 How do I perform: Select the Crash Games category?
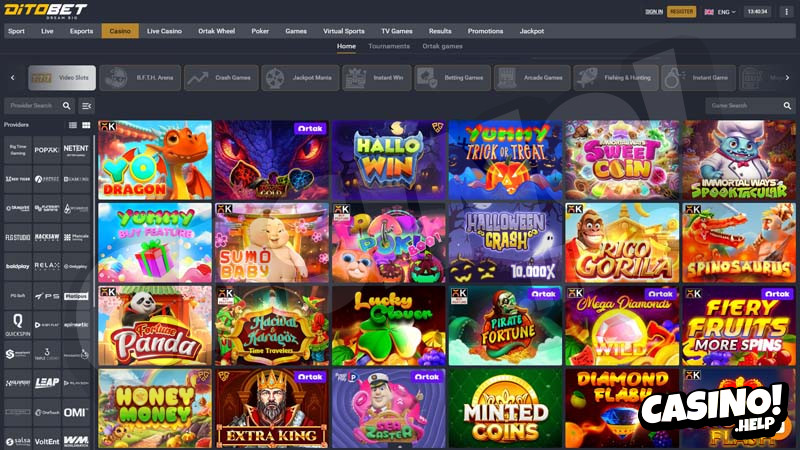click(221, 78)
